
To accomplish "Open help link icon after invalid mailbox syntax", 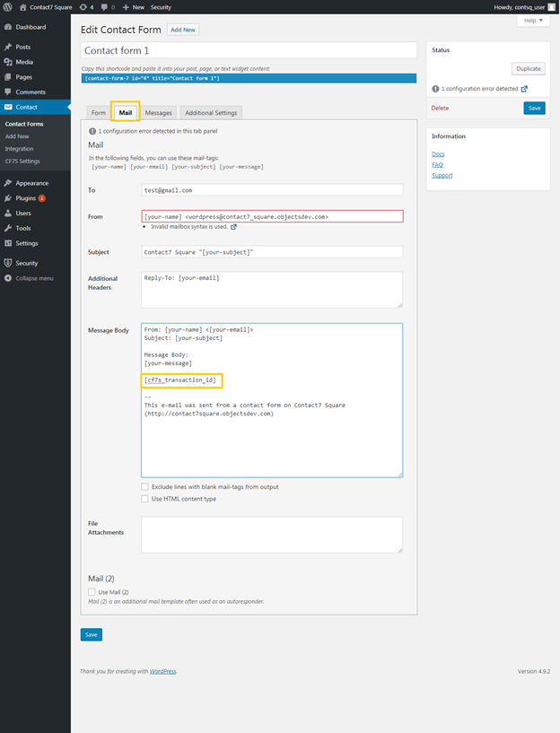I will (x=233, y=227).
